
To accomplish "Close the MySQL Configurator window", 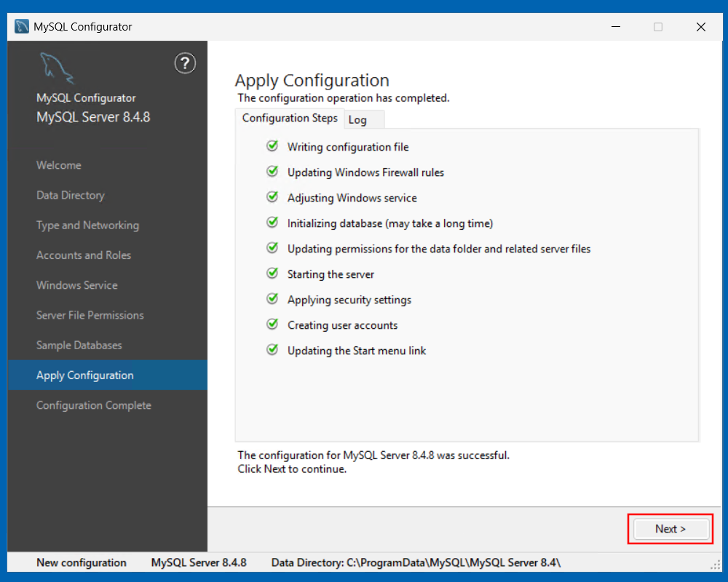I will coord(700,27).
